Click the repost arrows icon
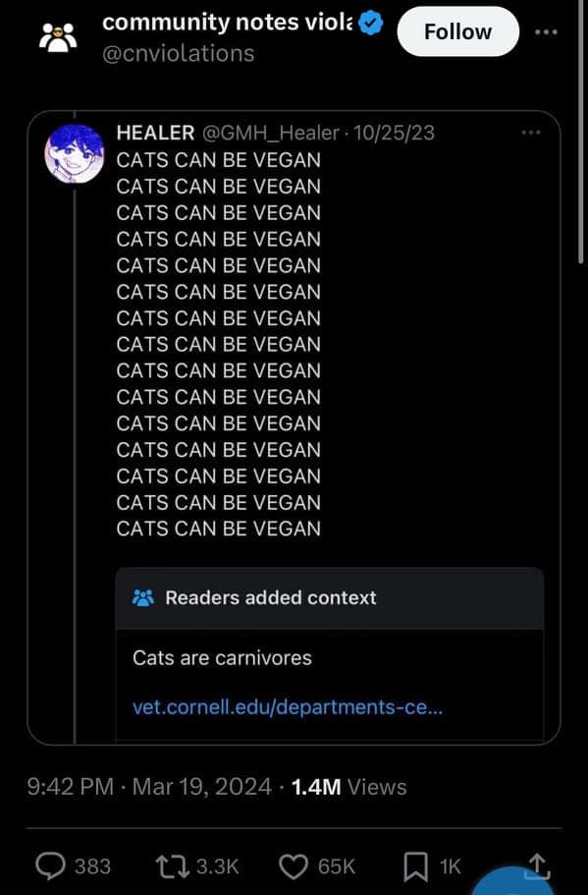 click(170, 866)
